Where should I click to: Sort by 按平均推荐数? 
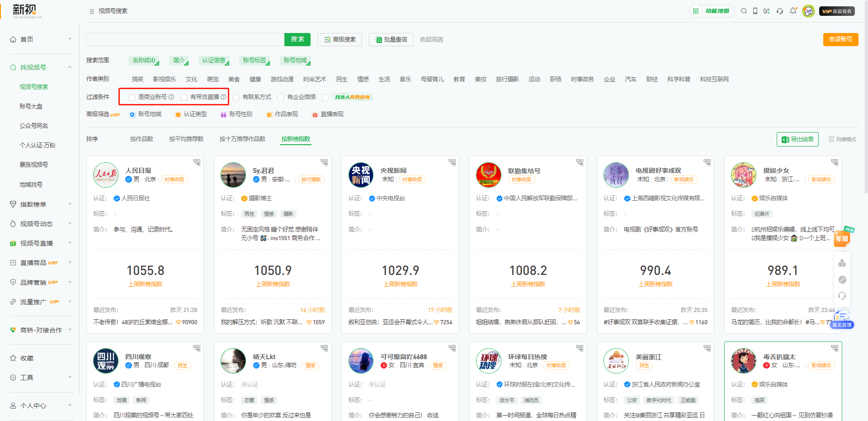point(186,139)
